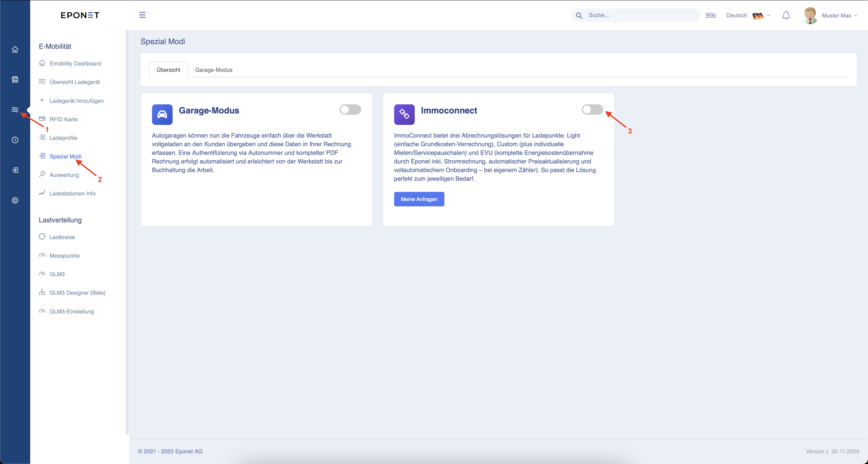Viewport: 868px width, 464px height.
Task: Click the Meine Anfragen button
Action: point(419,199)
